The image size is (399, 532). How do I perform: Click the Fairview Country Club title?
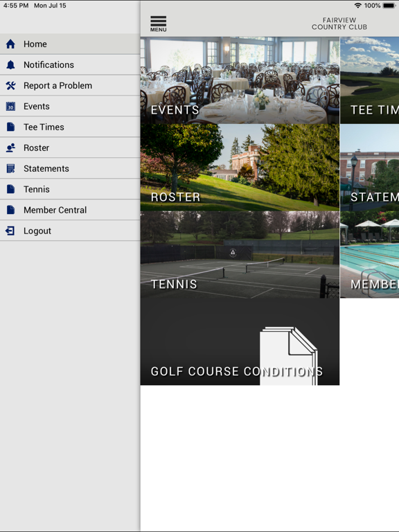[339, 24]
